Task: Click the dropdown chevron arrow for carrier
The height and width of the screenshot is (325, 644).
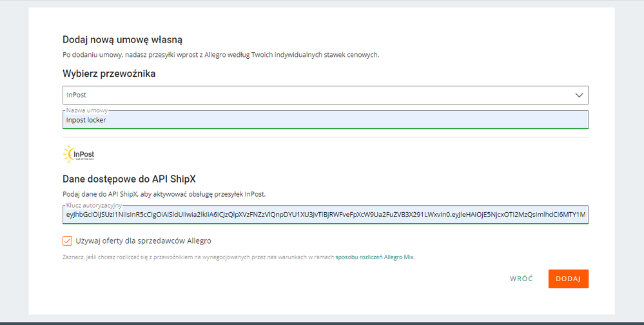Action: pyautogui.click(x=578, y=95)
